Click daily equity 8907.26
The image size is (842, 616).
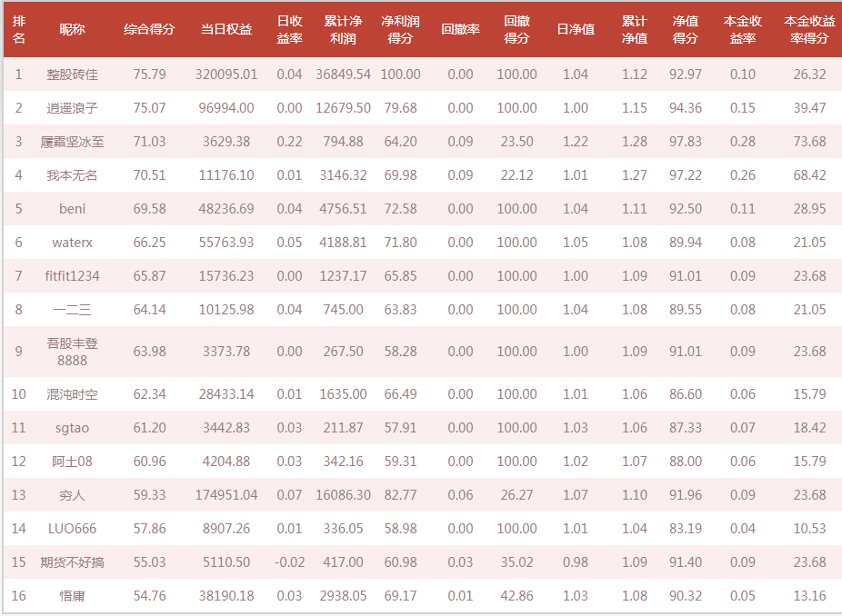226,529
